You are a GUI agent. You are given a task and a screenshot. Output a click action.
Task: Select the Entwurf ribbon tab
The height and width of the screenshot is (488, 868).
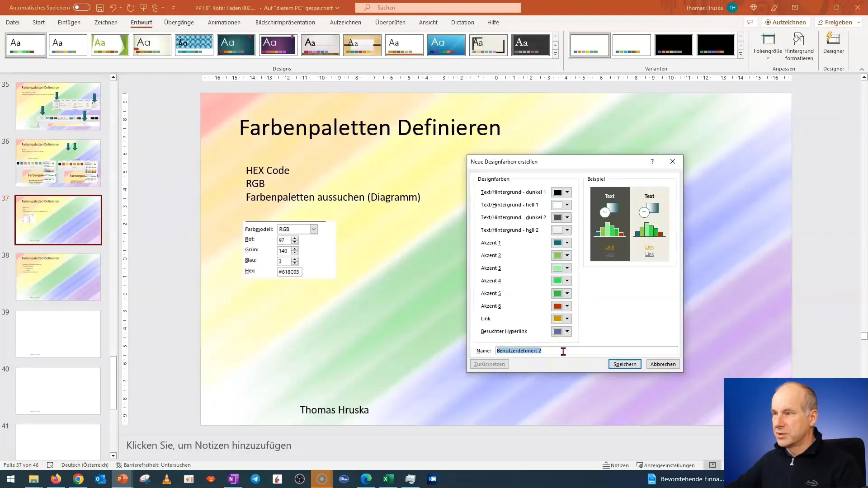(142, 22)
